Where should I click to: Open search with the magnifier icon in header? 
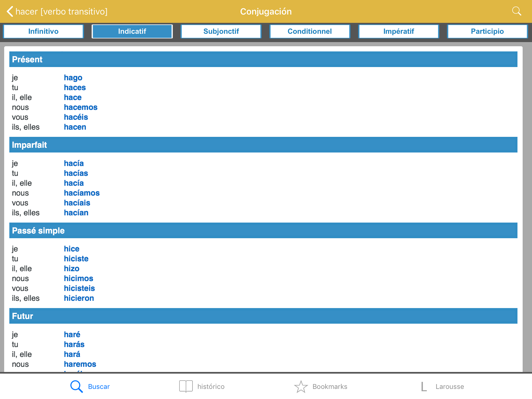[x=516, y=11]
